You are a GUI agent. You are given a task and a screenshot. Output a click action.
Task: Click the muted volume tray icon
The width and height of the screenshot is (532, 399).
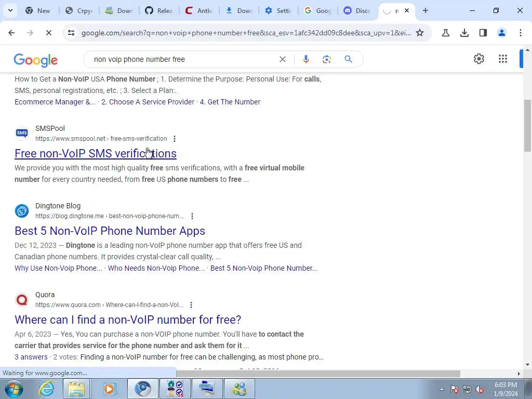click(x=480, y=389)
